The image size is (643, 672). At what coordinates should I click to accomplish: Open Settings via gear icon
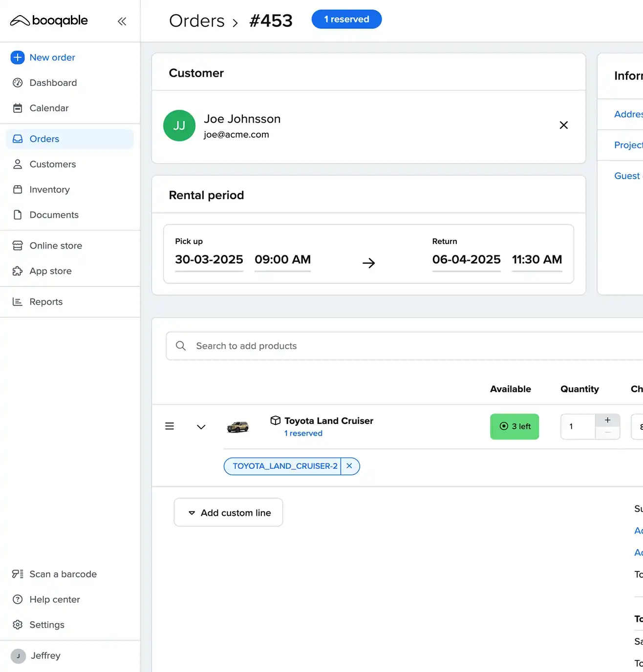pos(18,625)
